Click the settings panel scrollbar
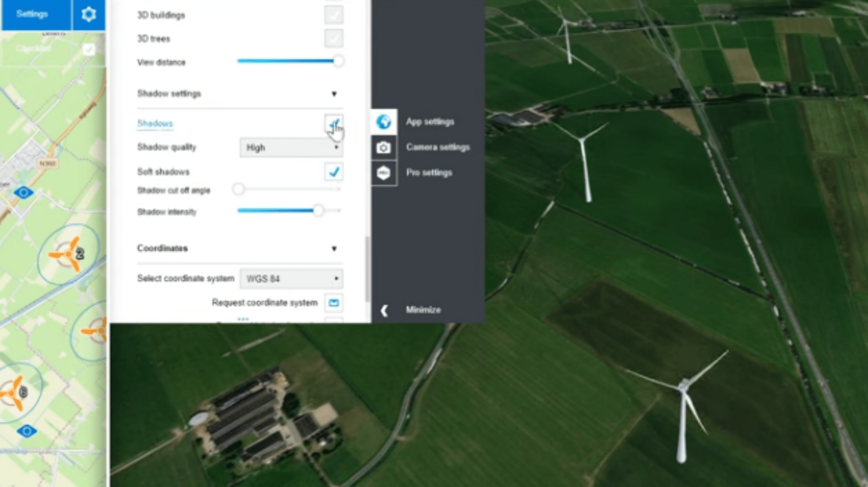This screenshot has height=487, width=868. point(367,269)
